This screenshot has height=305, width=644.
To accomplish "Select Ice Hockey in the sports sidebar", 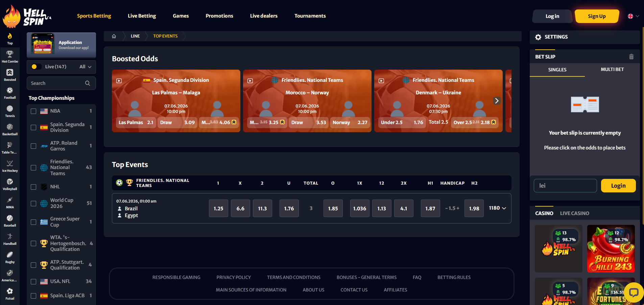I will point(10,166).
